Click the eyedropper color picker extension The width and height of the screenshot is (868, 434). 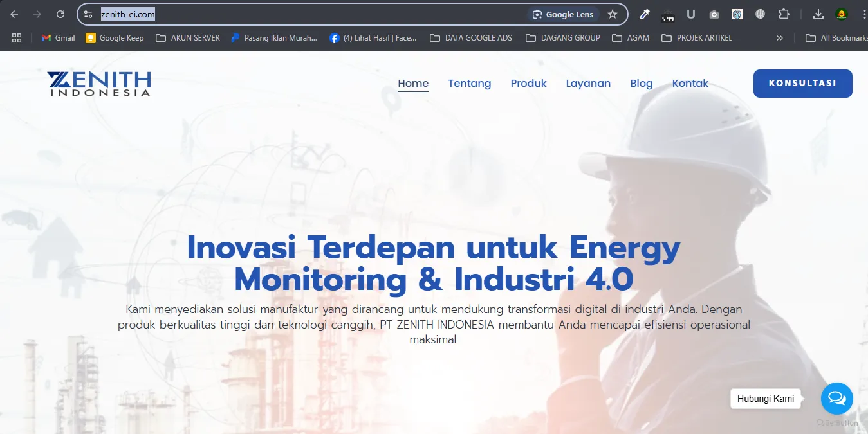pyautogui.click(x=644, y=14)
